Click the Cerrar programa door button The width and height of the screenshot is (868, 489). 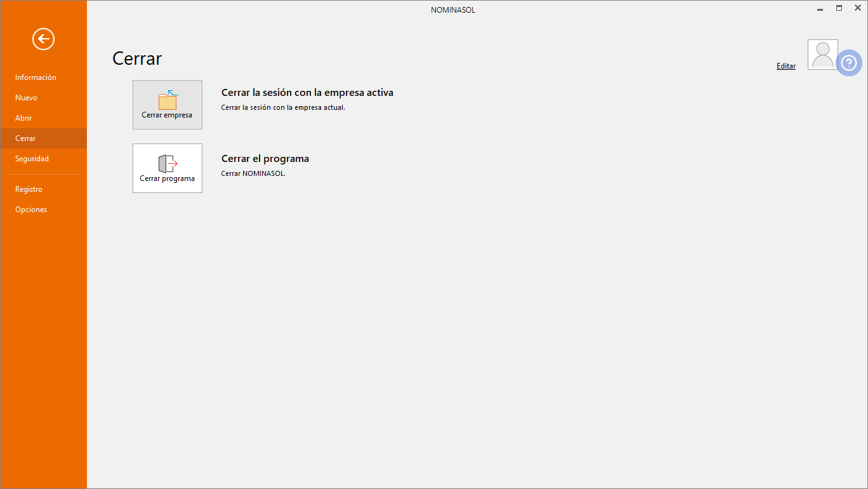[x=168, y=168]
